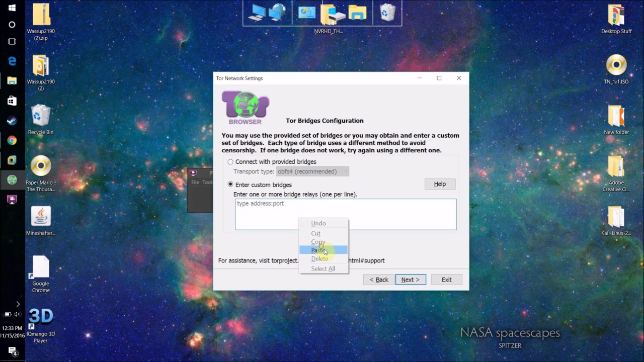Screen dimensions: 644x362
Task: Click the Back button
Action: coord(379,280)
